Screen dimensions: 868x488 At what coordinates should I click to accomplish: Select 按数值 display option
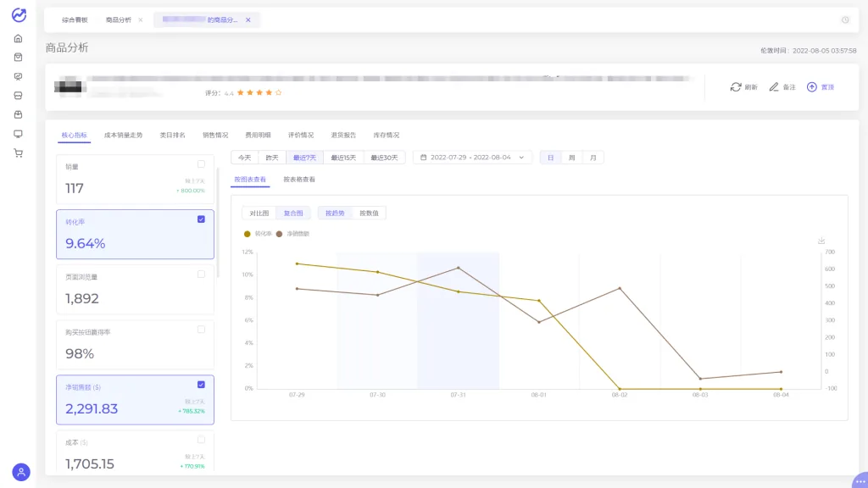pyautogui.click(x=370, y=213)
